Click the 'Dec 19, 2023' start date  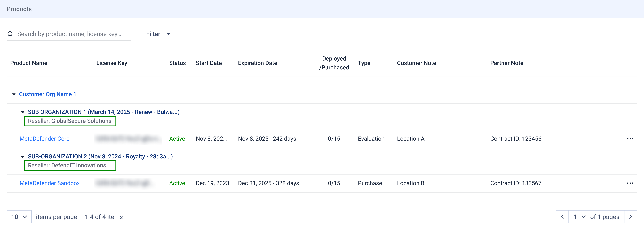[x=212, y=183]
